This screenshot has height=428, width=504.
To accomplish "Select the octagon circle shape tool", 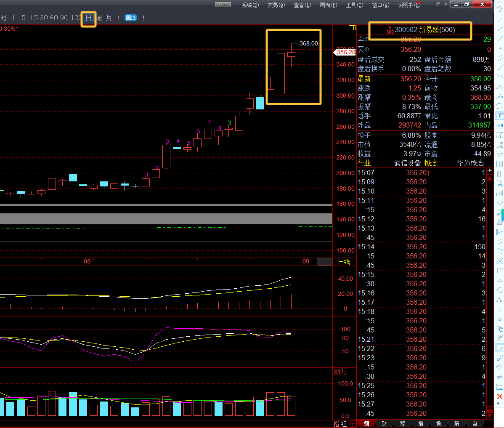I will [x=500, y=290].
